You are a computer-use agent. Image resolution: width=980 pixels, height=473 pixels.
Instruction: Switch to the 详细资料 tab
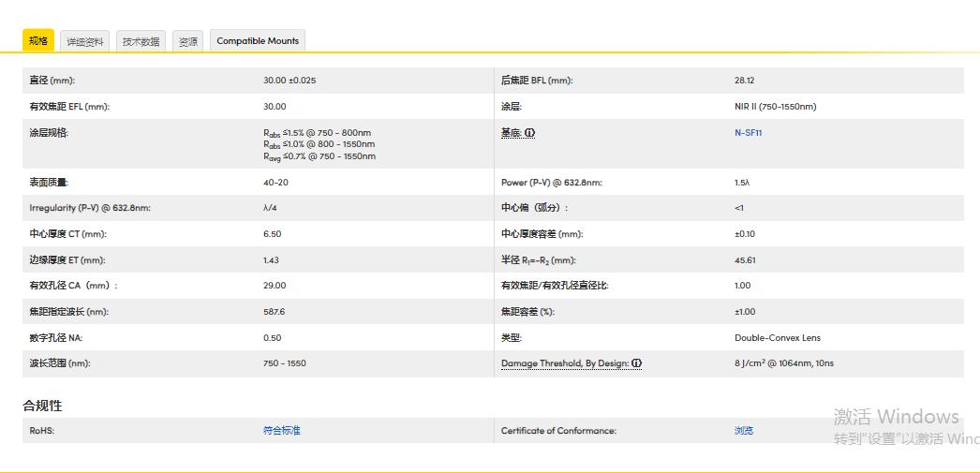[x=86, y=41]
